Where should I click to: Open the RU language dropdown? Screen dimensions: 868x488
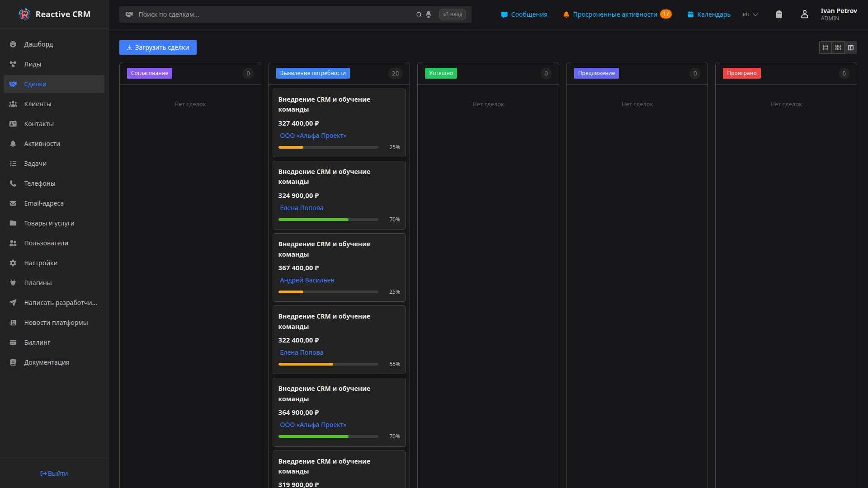[x=750, y=14]
